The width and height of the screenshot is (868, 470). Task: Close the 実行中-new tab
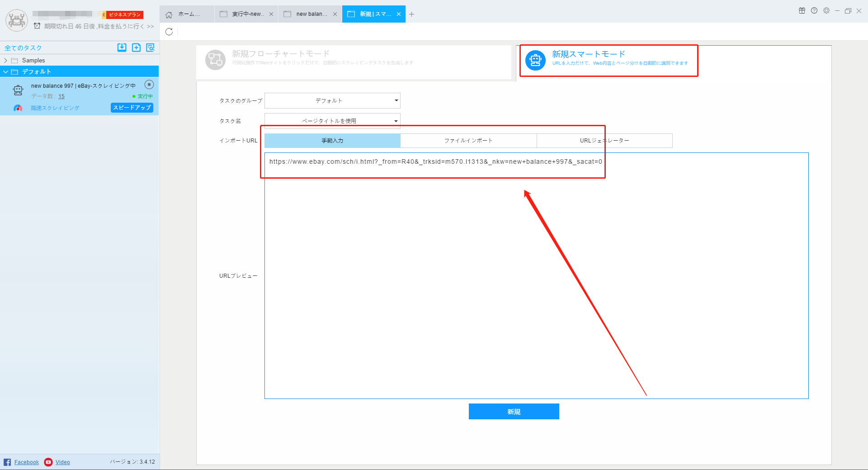(271, 14)
